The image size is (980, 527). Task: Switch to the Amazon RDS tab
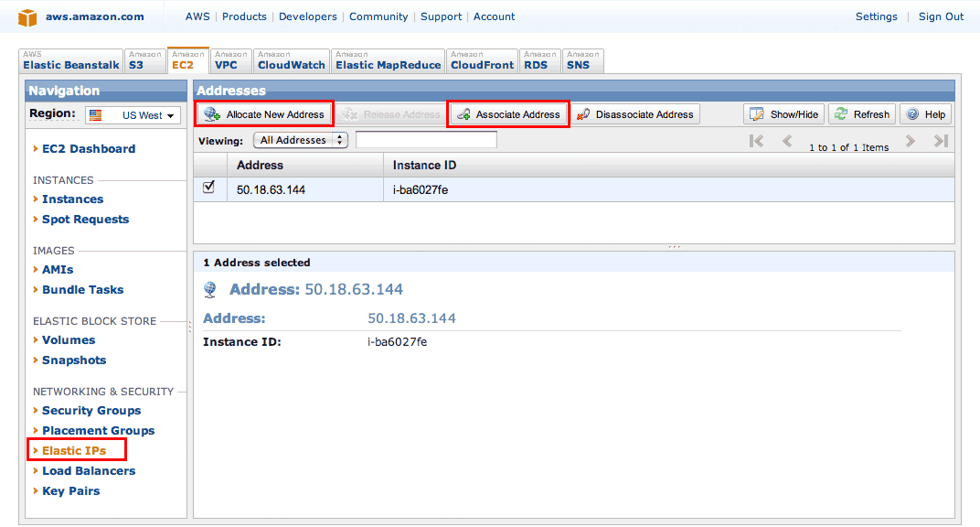pyautogui.click(x=540, y=60)
